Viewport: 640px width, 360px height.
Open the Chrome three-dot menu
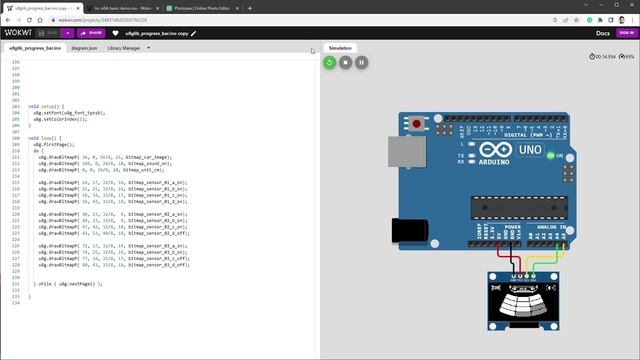[x=633, y=20]
